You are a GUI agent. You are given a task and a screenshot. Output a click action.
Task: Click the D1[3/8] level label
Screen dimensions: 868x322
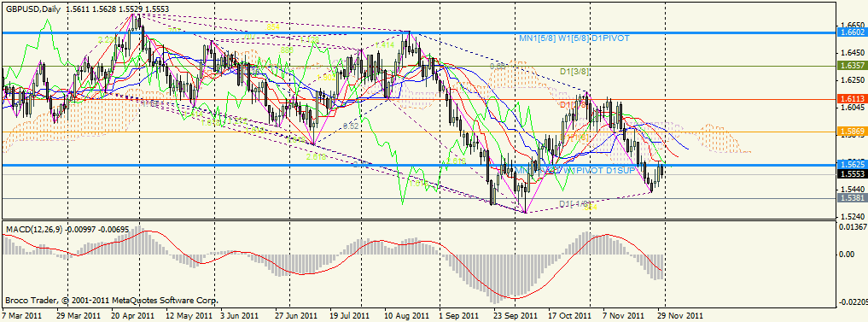574,72
